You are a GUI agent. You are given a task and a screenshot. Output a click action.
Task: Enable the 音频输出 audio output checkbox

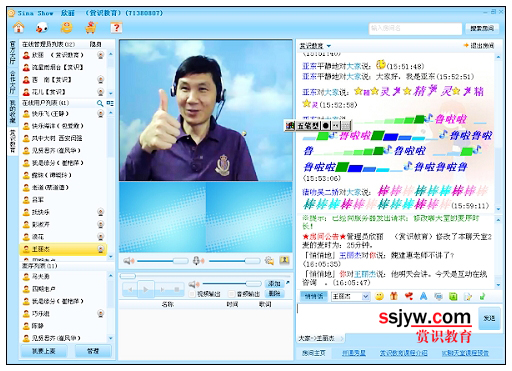(231, 294)
